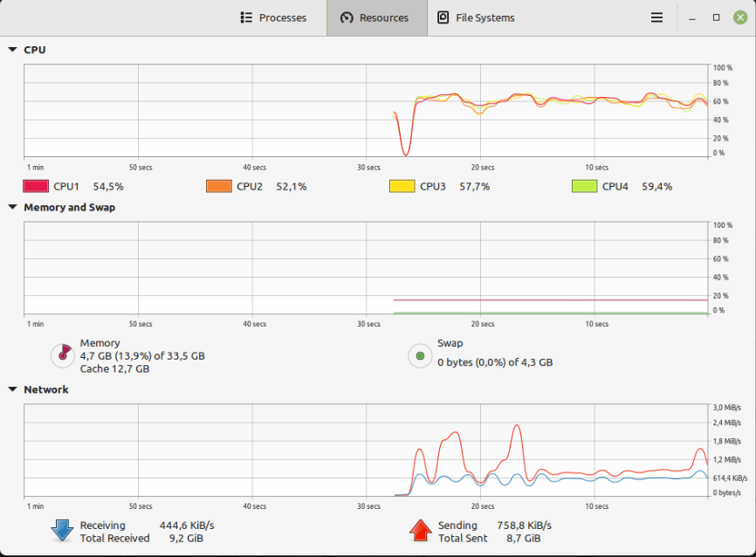Select the Resources tab
756x557 pixels.
376,17
